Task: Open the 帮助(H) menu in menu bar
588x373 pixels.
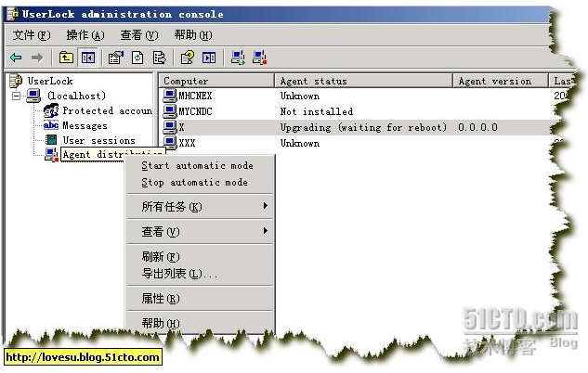Action: point(193,35)
